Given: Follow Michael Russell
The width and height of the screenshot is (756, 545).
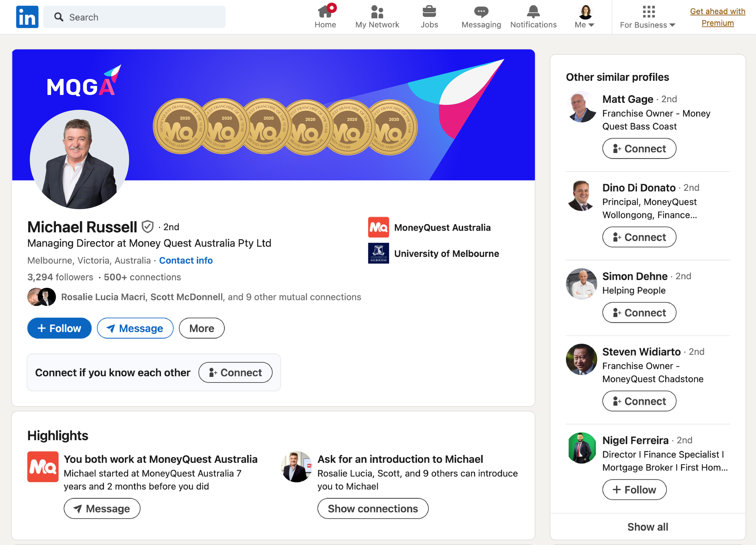Looking at the screenshot, I should 59,328.
